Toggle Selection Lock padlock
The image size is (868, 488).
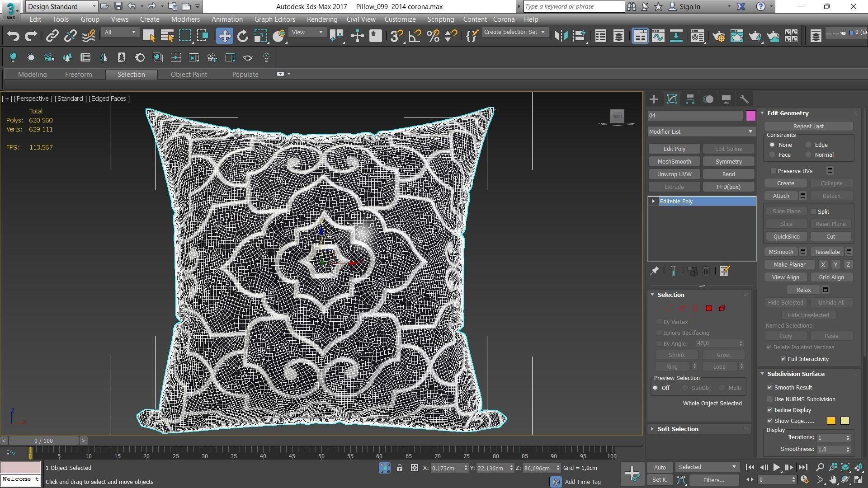point(400,468)
